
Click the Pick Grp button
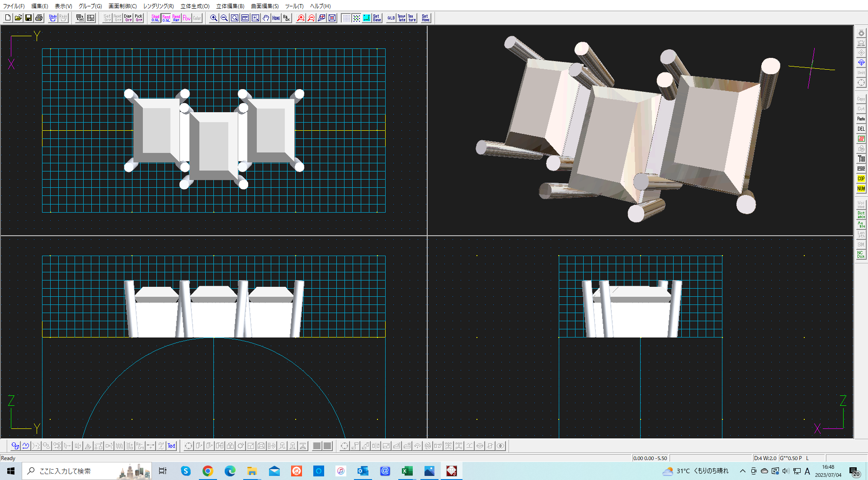point(139,18)
